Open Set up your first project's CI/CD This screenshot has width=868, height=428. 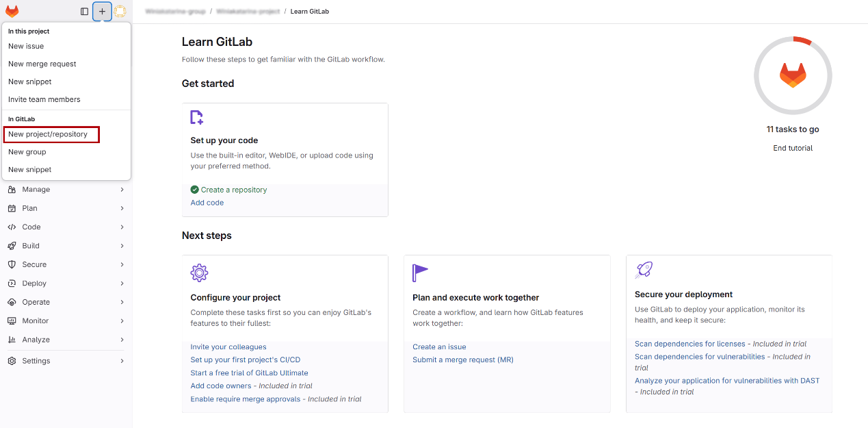[245, 360]
